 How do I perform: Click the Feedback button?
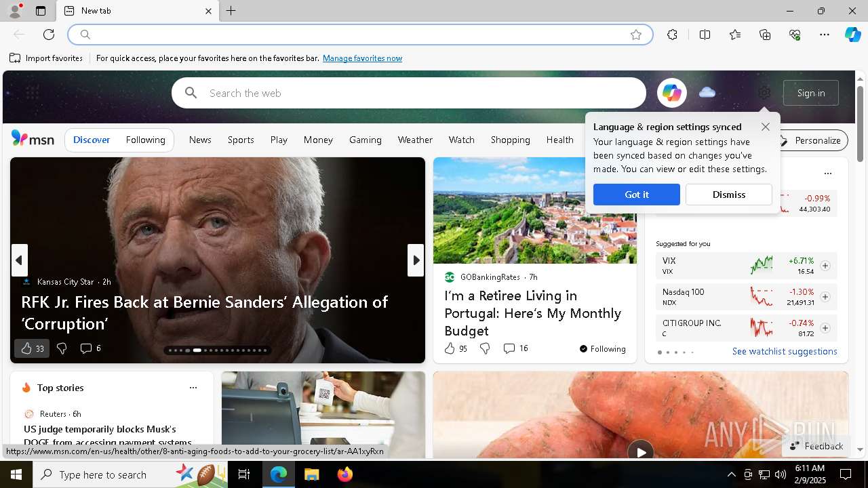coord(816,446)
